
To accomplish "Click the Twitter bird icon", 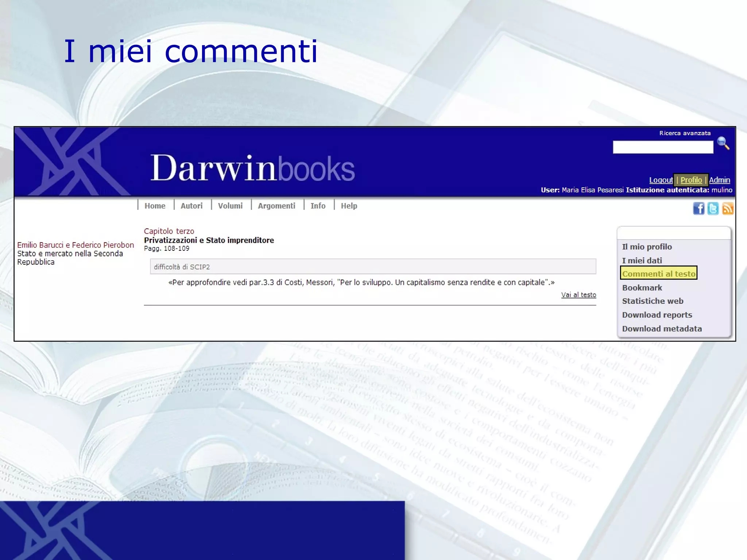I will coord(713,209).
